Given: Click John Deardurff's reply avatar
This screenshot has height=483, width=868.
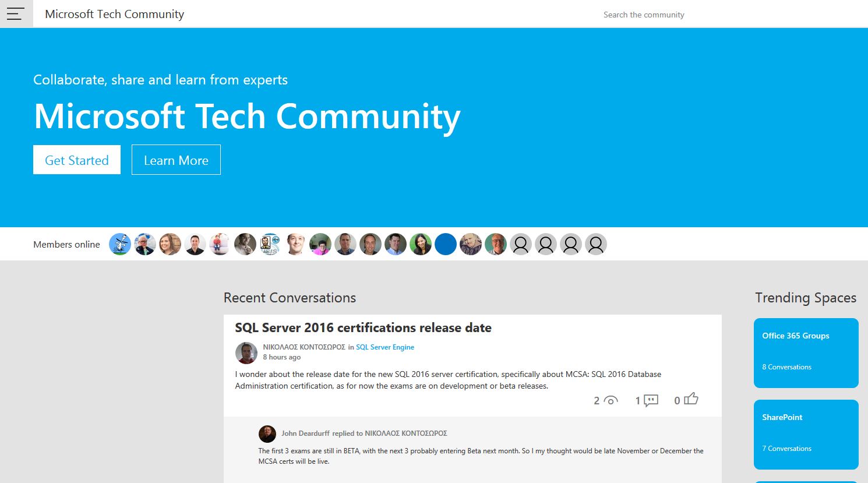Looking at the screenshot, I should [267, 433].
